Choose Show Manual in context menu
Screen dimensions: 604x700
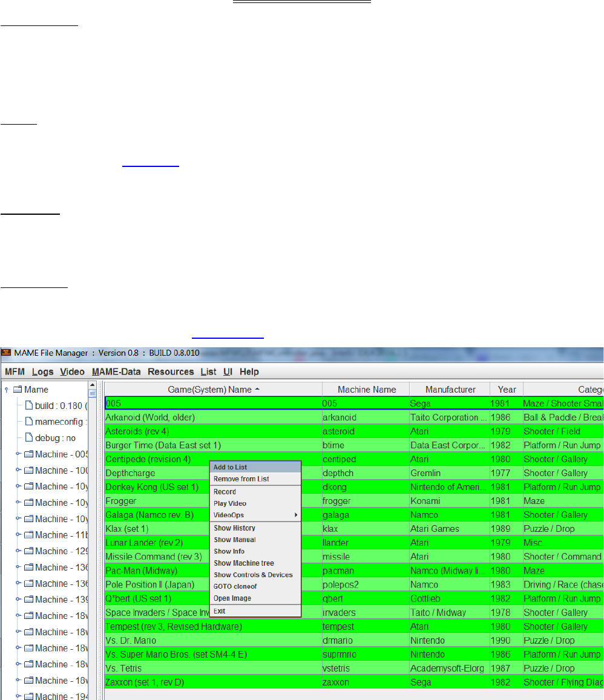point(255,539)
